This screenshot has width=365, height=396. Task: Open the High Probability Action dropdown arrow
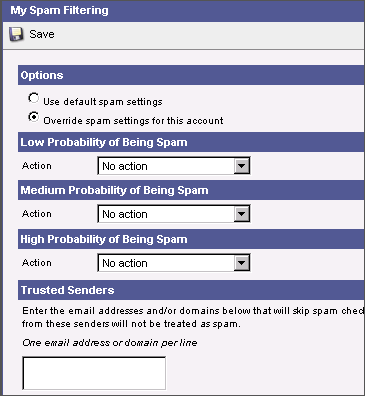click(x=241, y=263)
